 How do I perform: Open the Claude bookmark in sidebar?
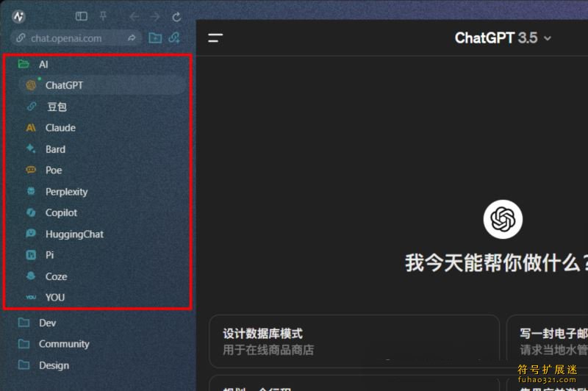60,128
